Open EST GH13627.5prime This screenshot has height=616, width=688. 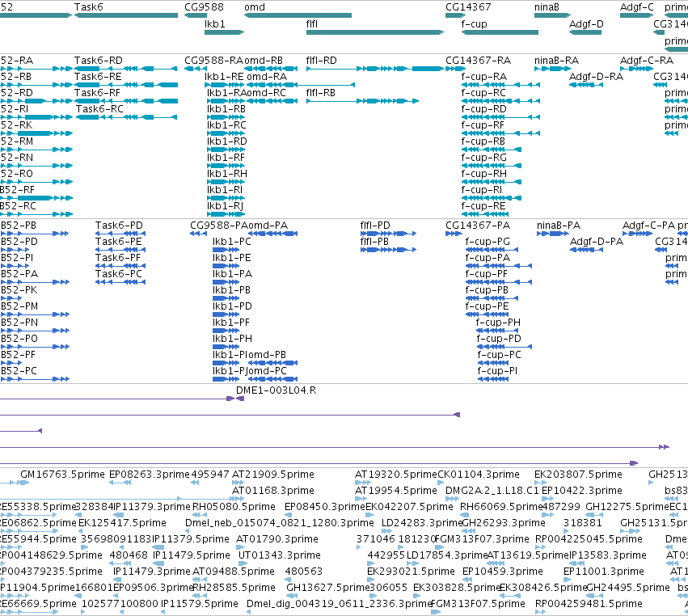(x=328, y=588)
